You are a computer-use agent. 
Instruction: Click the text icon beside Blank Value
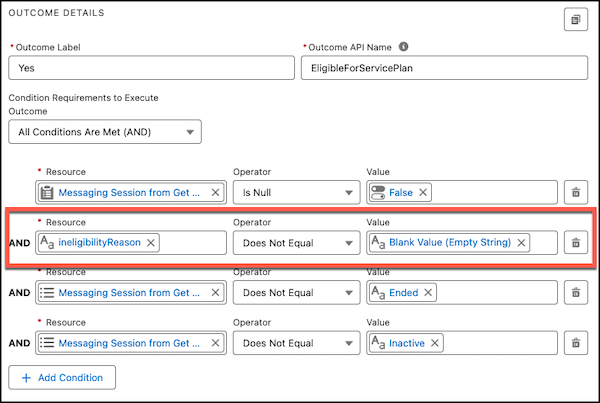[x=378, y=243]
